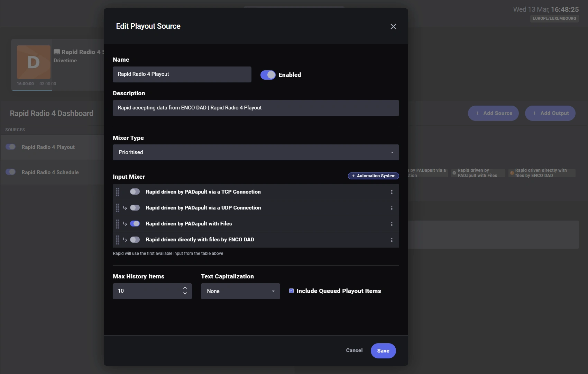Open options menu for PADapult with Files row
Image resolution: width=588 pixels, height=374 pixels.
click(392, 224)
